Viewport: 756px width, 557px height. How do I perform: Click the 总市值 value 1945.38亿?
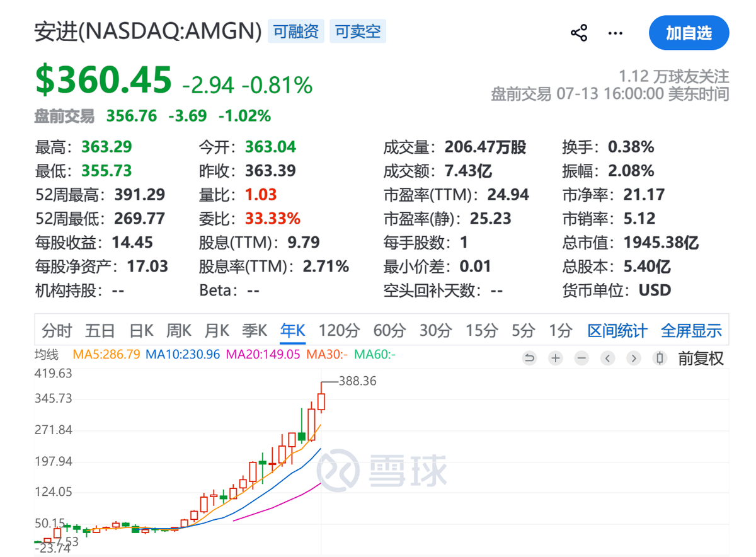tap(661, 243)
